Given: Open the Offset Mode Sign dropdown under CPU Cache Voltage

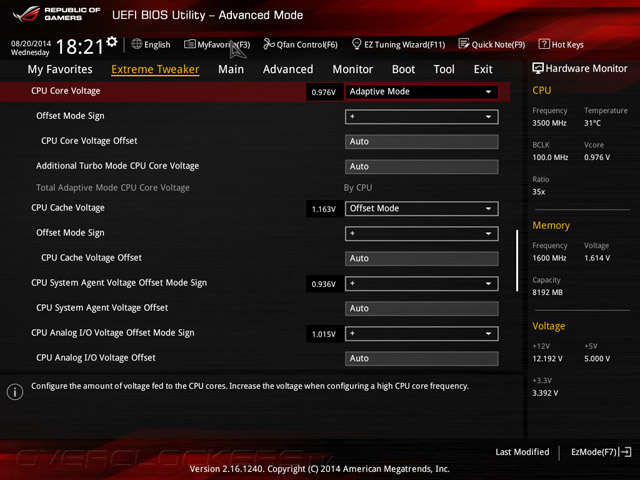Looking at the screenshot, I should click(421, 233).
